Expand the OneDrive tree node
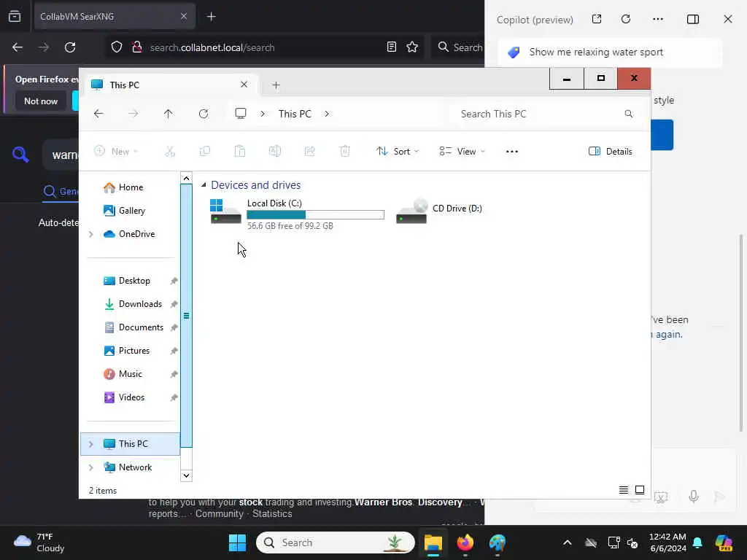 click(91, 234)
